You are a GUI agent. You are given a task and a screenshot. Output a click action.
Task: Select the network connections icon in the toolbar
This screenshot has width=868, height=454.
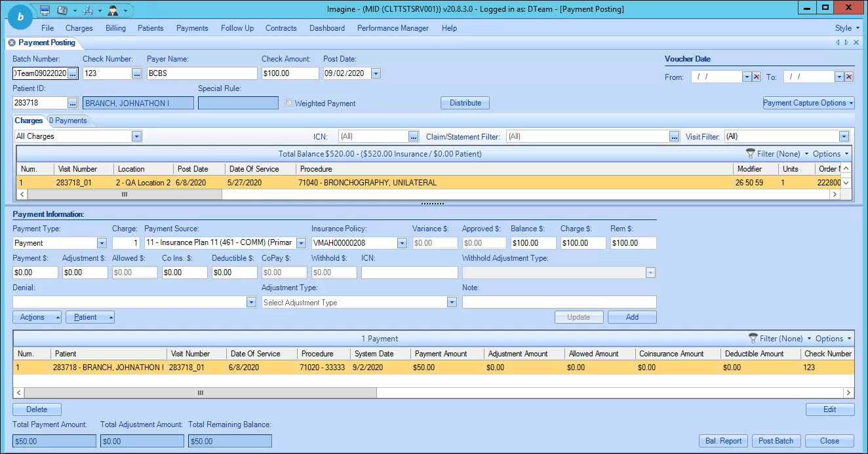tap(87, 10)
